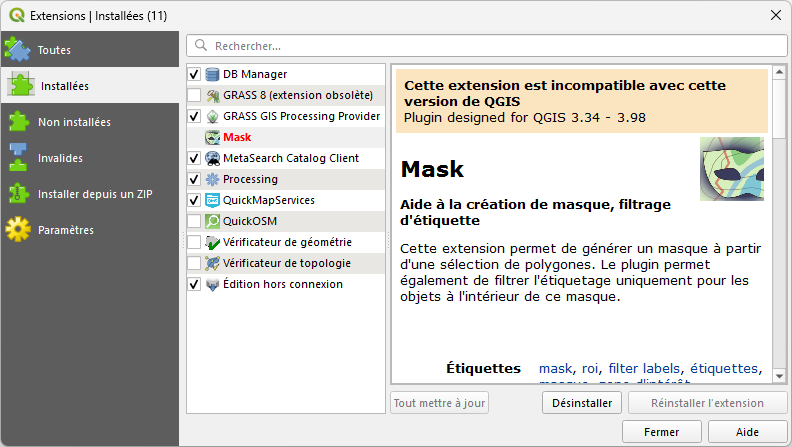Follow the 'roi' tag link

[590, 369]
